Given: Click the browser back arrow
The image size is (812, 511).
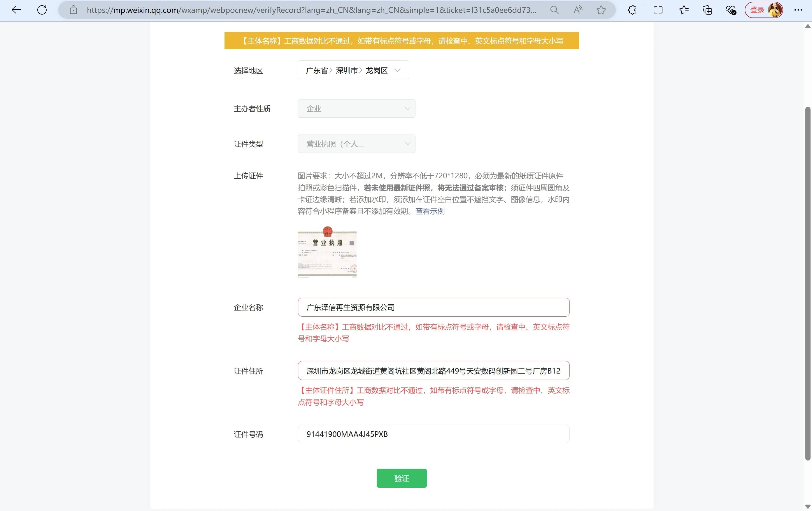Looking at the screenshot, I should tap(16, 10).
